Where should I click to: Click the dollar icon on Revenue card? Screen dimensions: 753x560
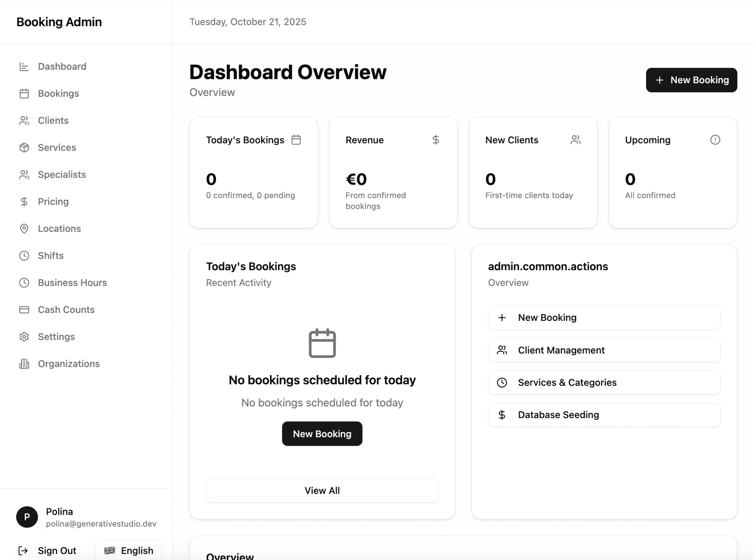pos(436,140)
